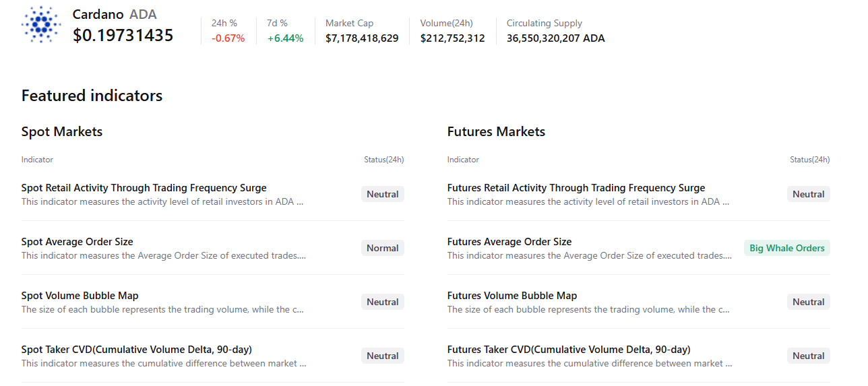Click the Cardano name heading

coord(98,14)
